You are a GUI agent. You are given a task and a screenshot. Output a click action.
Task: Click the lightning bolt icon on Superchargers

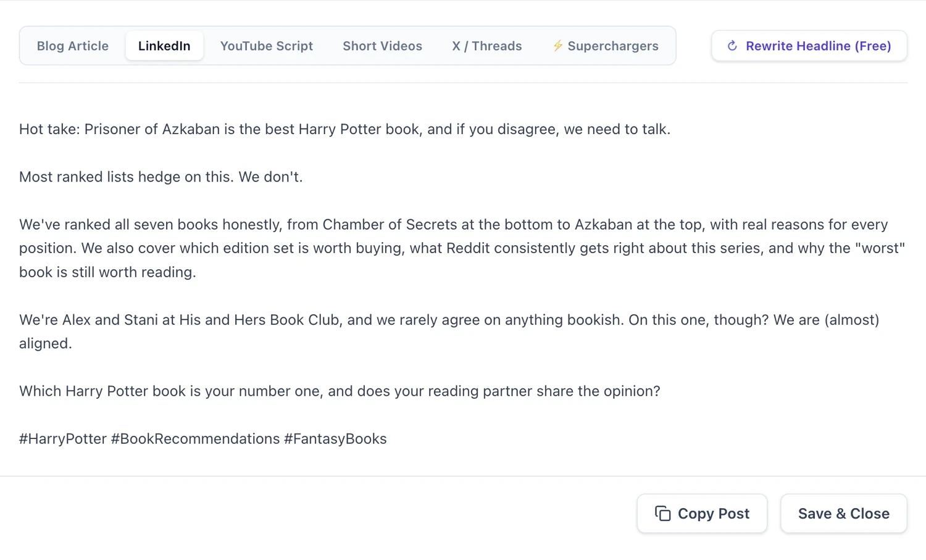(x=557, y=46)
